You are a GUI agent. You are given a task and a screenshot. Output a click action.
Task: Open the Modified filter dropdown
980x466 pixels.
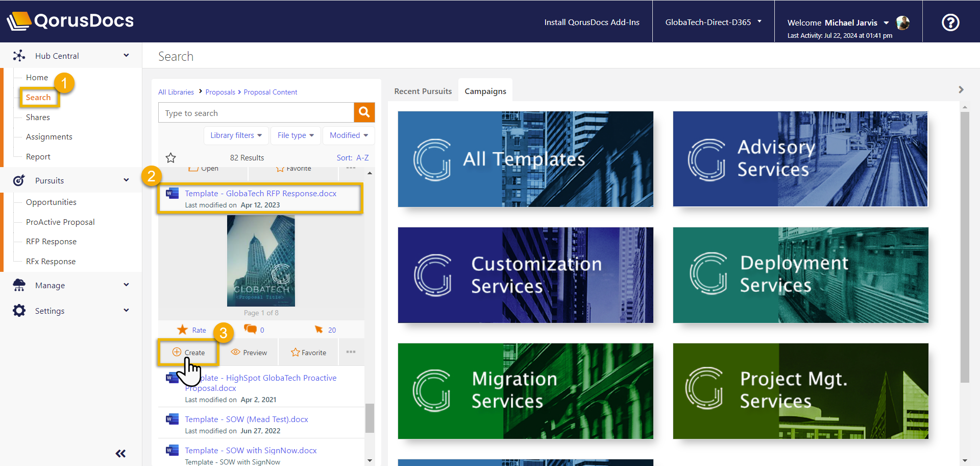pyautogui.click(x=349, y=135)
